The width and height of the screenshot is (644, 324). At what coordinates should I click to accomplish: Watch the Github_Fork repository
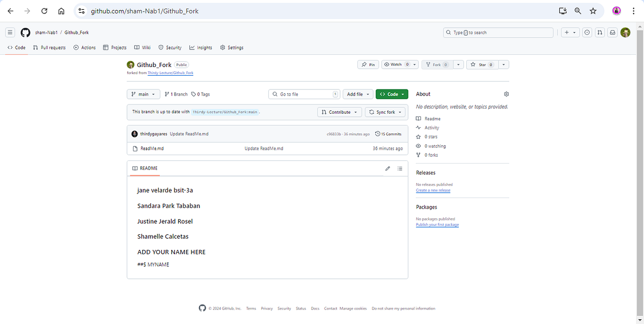(x=396, y=64)
